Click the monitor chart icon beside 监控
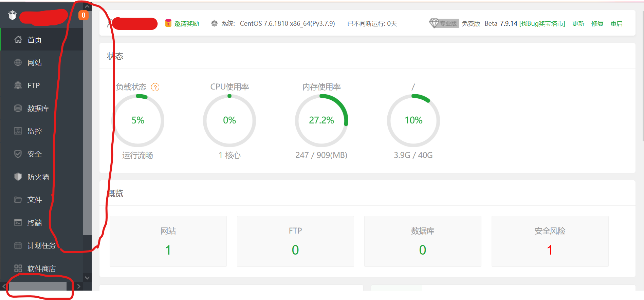 click(18, 131)
